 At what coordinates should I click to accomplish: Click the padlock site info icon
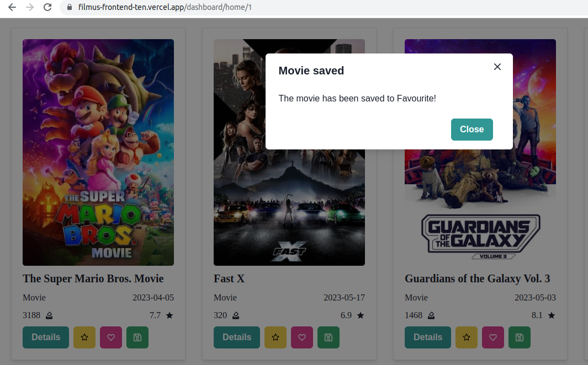pos(70,7)
